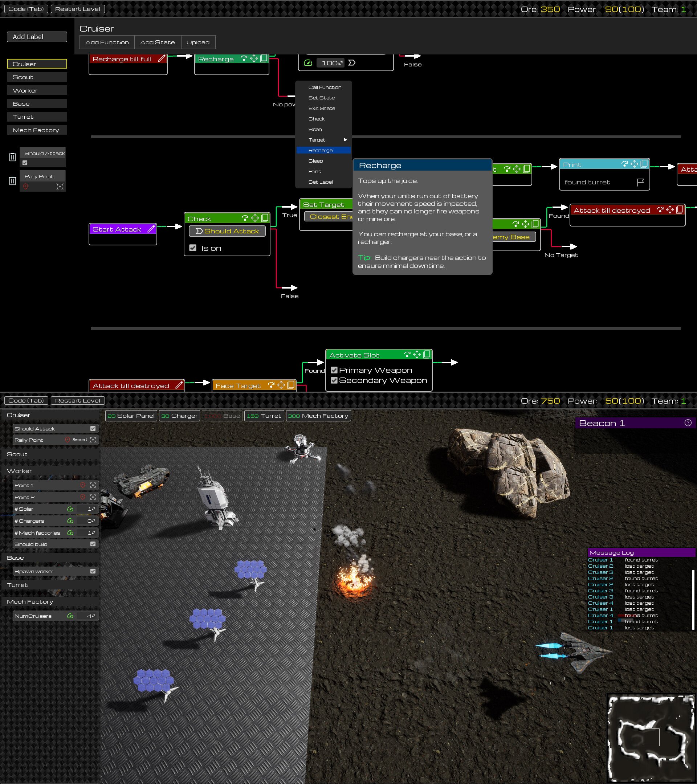Select Recharge in the context menu
697x784 pixels.
tap(321, 150)
